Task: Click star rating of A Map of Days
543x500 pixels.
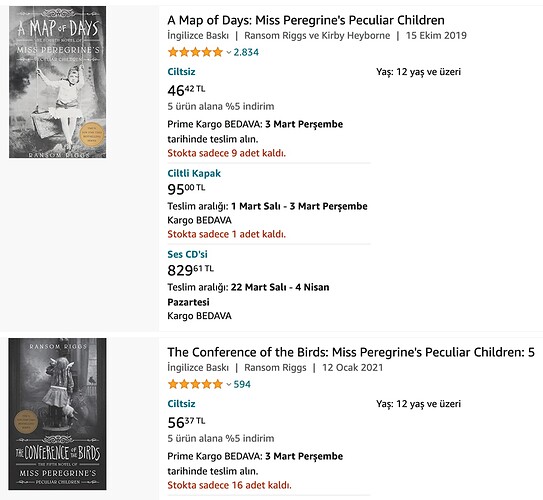Action: [195, 52]
